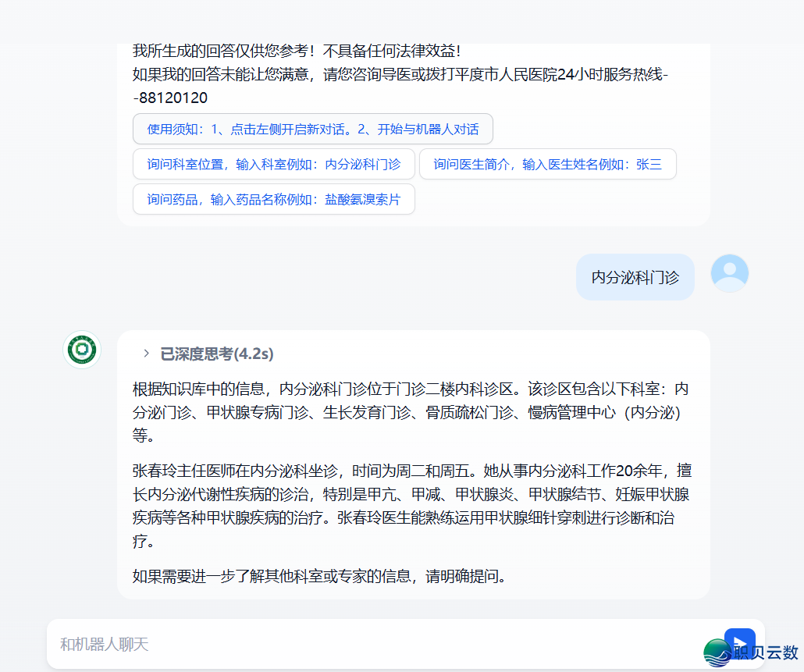Click the disclaimer line 我所生成的回答仅供您参考
This screenshot has height=672, width=804.
(297, 51)
